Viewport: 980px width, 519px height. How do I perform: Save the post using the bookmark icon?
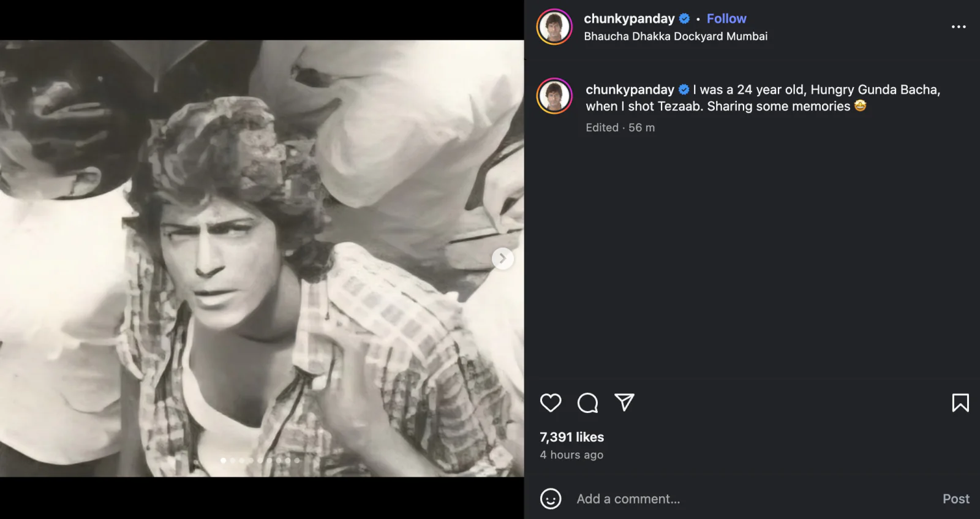click(960, 403)
